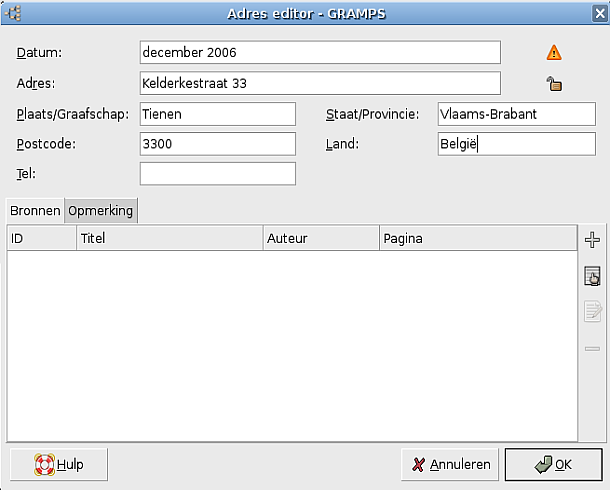The width and height of the screenshot is (610, 490).
Task: Click the Staat/Provincie field
Action: click(517, 114)
